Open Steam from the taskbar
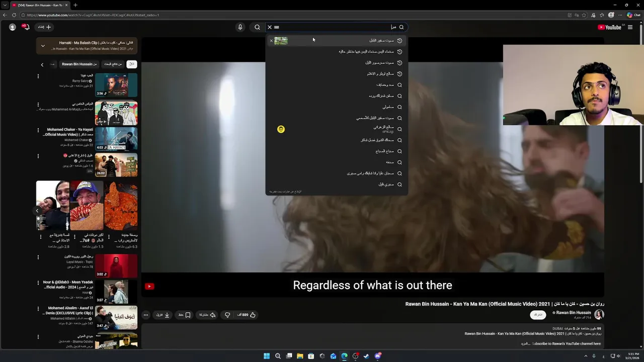Viewport: 644px width, 362px height. coord(366,356)
